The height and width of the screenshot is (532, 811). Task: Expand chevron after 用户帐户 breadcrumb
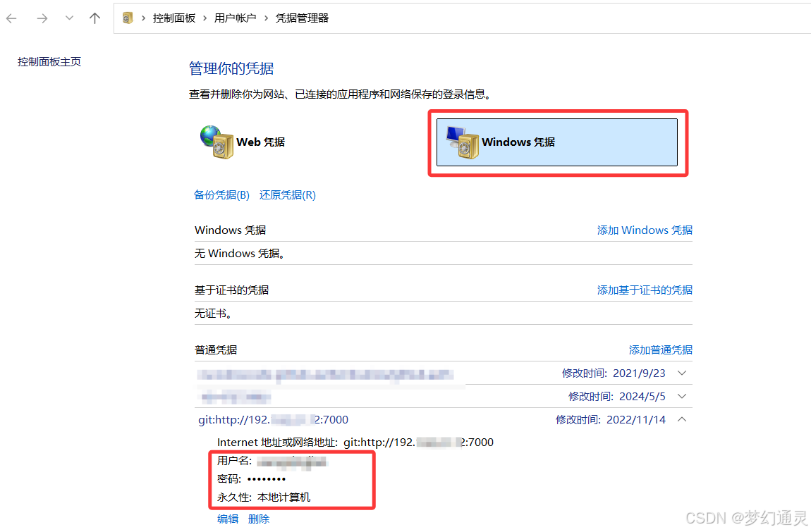pos(266,18)
